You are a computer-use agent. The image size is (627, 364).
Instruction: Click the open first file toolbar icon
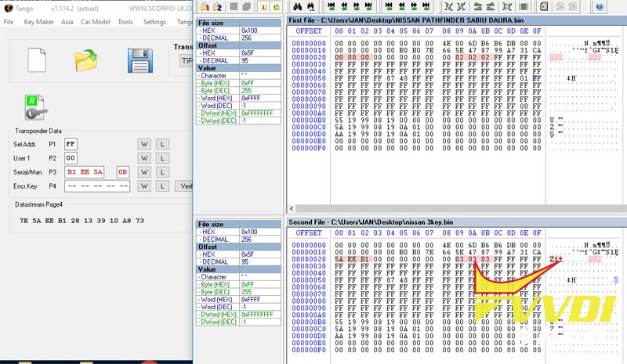pyautogui.click(x=205, y=6)
